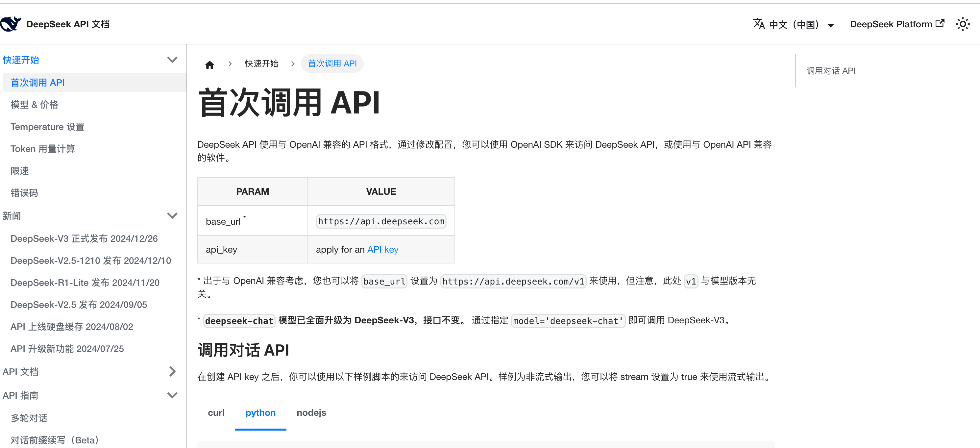Collapse the 快速开始 sidebar section
This screenshot has height=448, width=980.
coord(172,60)
